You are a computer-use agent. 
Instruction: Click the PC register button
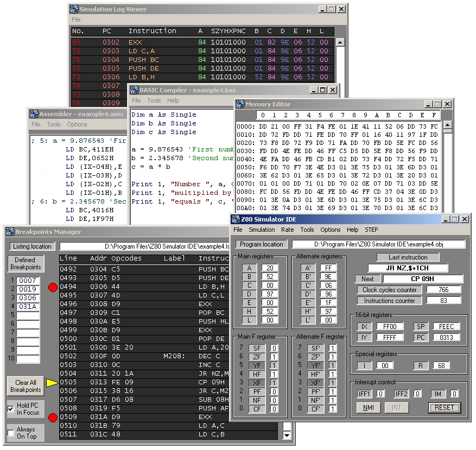click(x=421, y=338)
